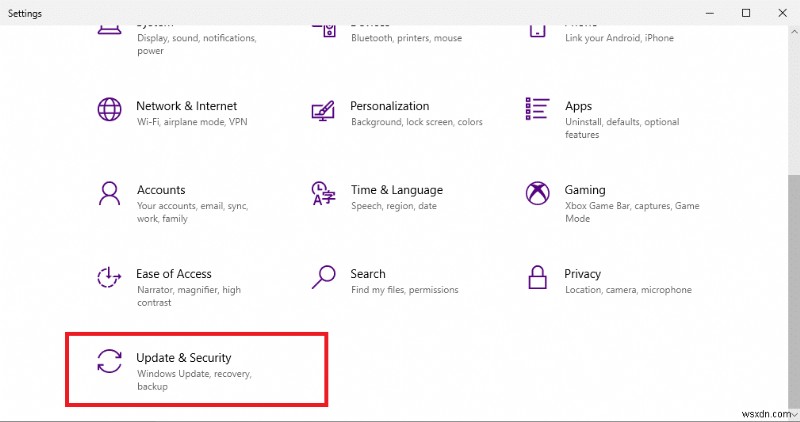Click the vertical scrollbar thumb
Screen dimensions: 800x422
point(794,291)
